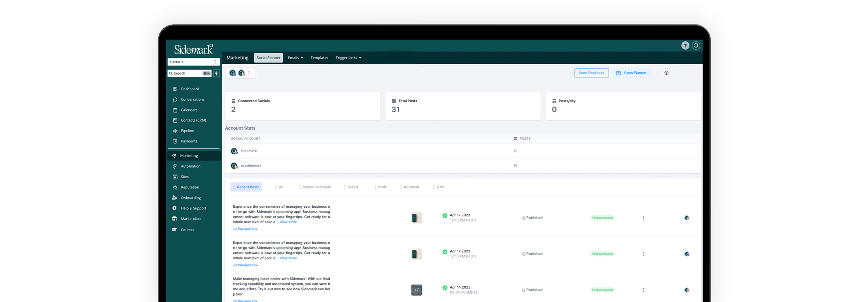Click View More on first post
Screen dimensions: 868x302
point(288,222)
